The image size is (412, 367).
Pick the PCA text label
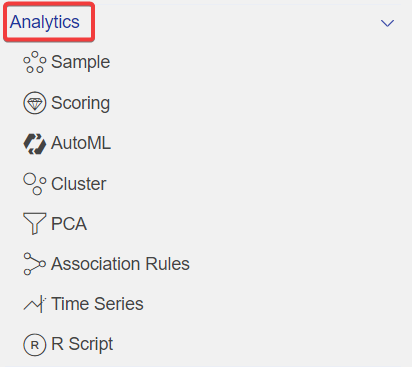69,224
